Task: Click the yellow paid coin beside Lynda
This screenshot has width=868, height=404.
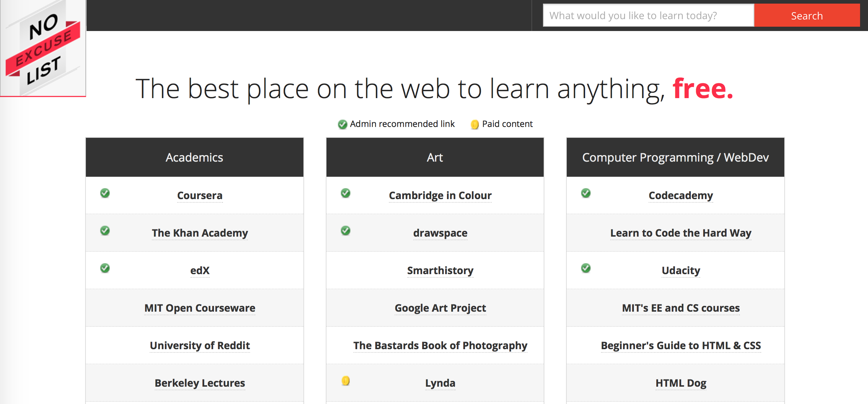Action: point(346,381)
